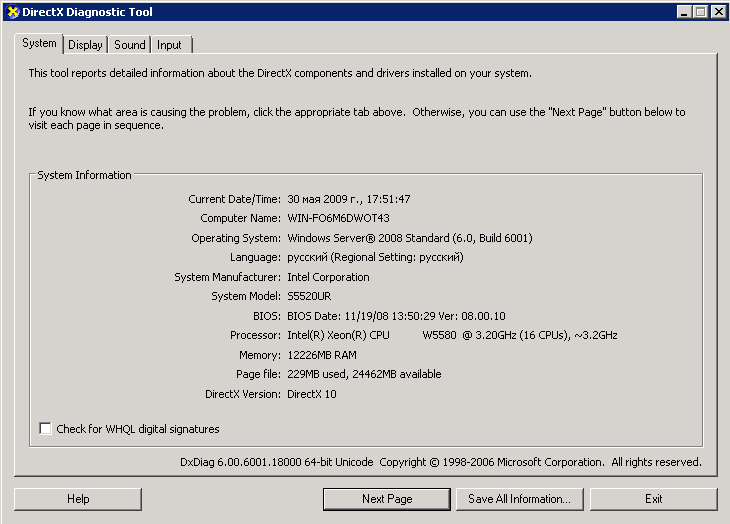The image size is (730, 524).
Task: Click page file value 229MB used
Action: 364,374
